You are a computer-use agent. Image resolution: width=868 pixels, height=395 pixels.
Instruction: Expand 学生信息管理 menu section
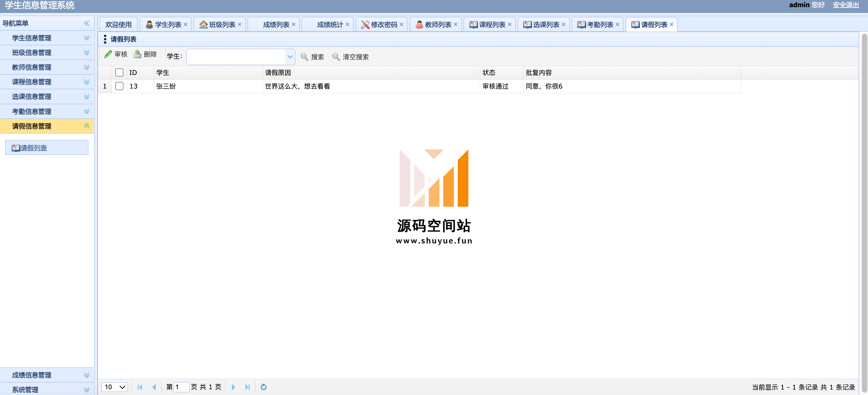click(x=87, y=38)
